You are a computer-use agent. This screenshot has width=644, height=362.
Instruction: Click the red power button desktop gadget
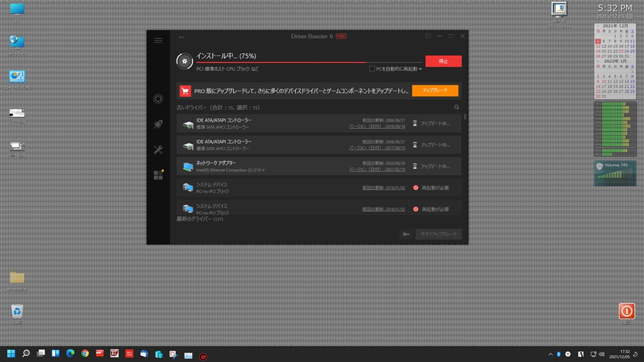pyautogui.click(x=627, y=311)
